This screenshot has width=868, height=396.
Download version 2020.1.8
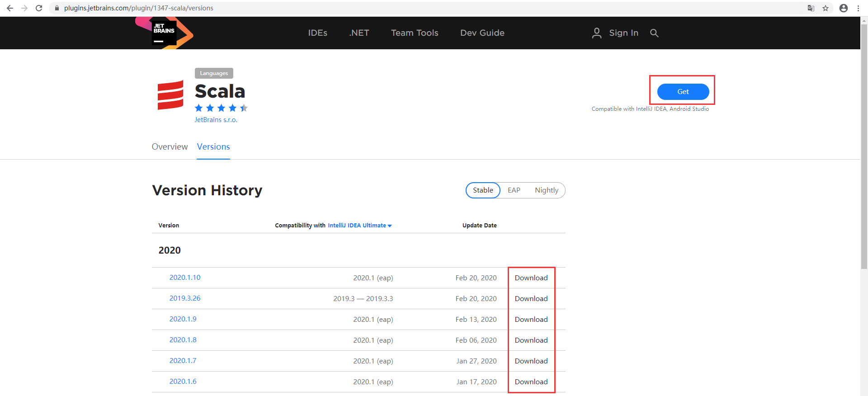pyautogui.click(x=531, y=340)
